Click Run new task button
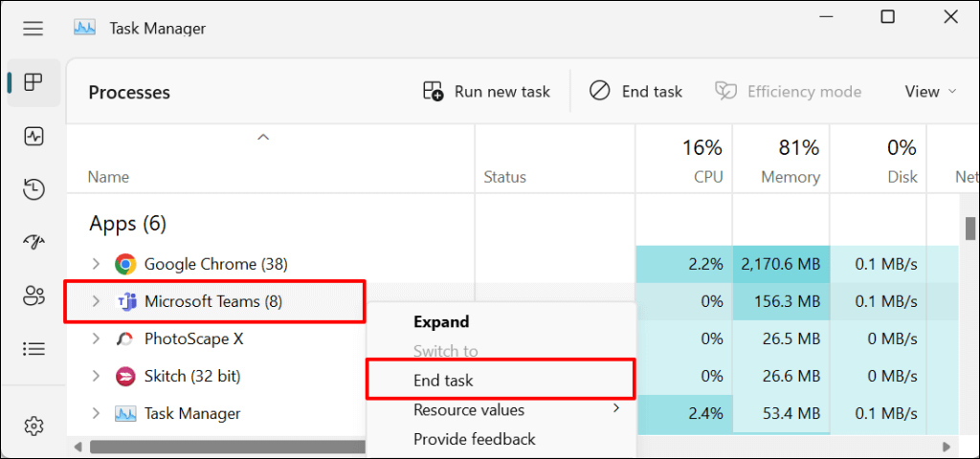This screenshot has height=459, width=980. (487, 92)
